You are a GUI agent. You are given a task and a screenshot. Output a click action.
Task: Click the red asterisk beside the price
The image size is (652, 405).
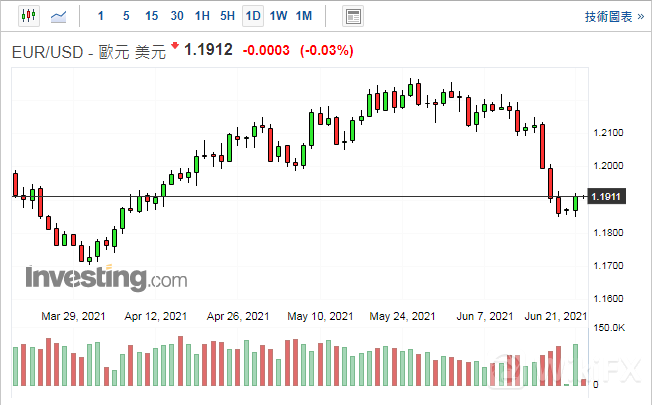(175, 46)
